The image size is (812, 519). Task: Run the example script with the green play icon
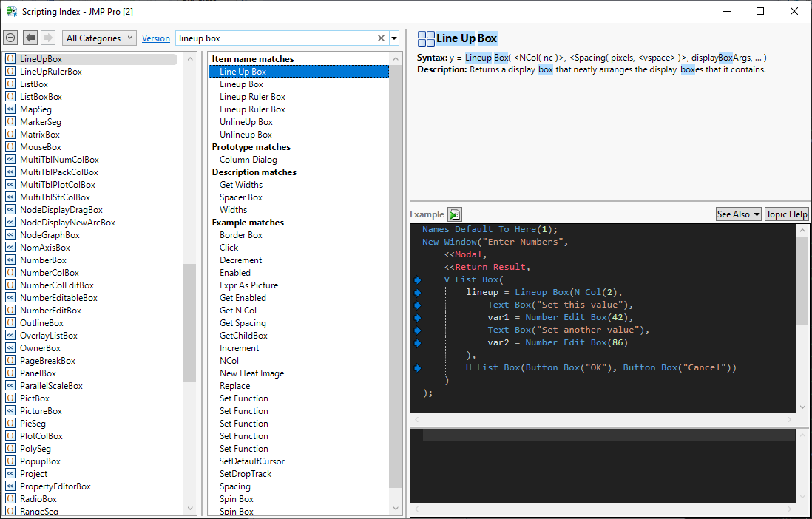pos(455,214)
